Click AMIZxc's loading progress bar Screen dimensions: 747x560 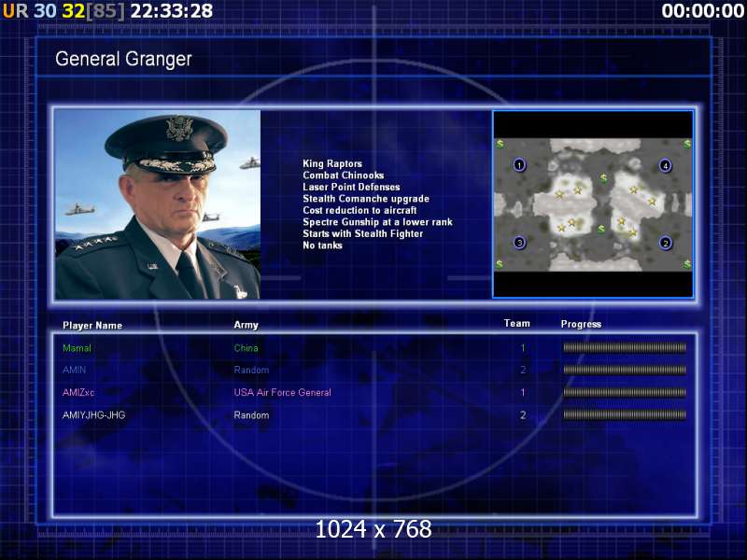(625, 392)
